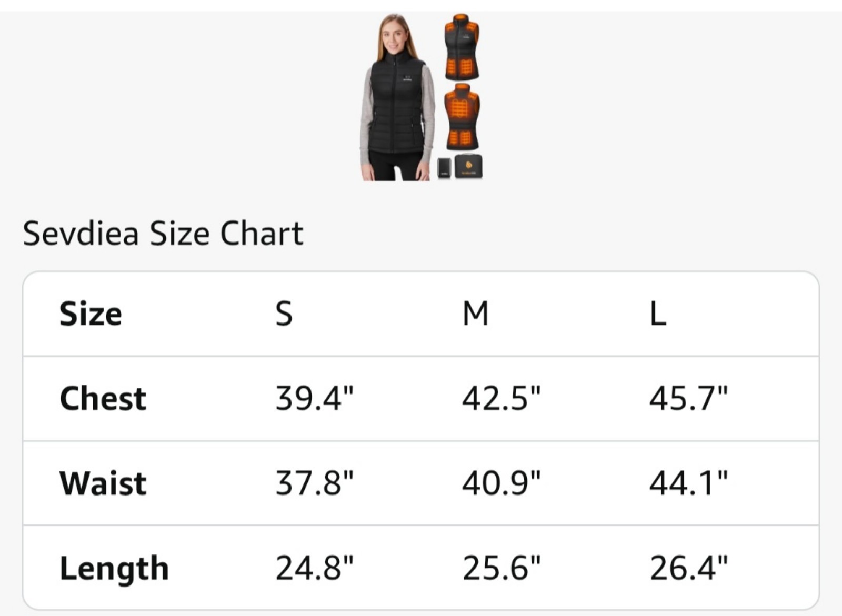
Task: Tap the woman wearing the black vest
Action: [x=398, y=98]
